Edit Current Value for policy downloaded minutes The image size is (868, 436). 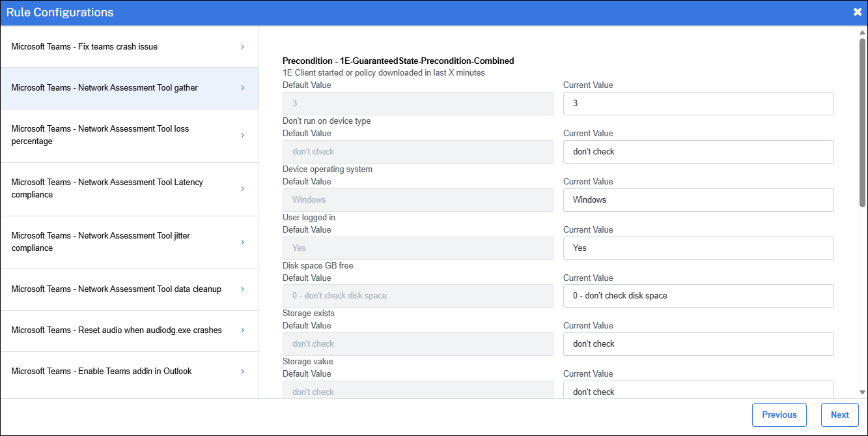coord(698,104)
